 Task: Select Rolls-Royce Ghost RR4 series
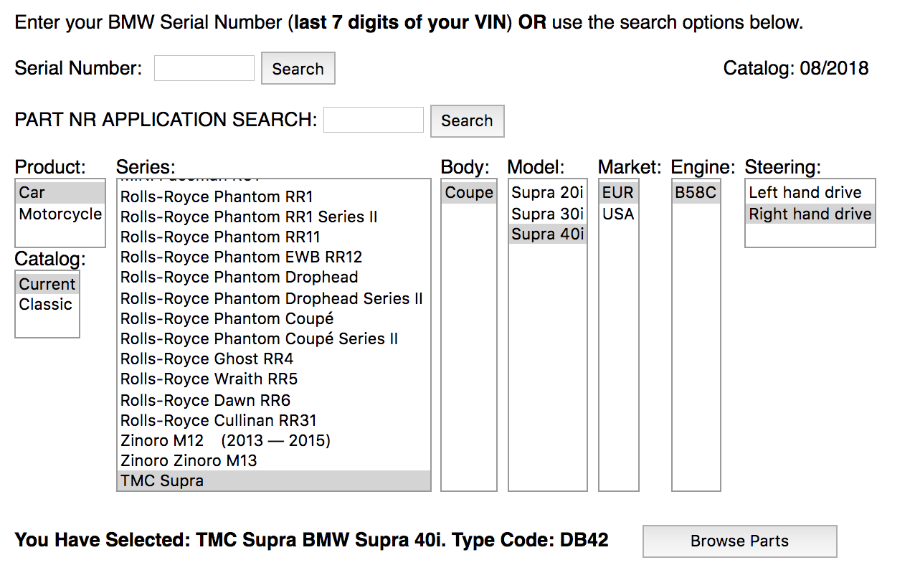207,359
